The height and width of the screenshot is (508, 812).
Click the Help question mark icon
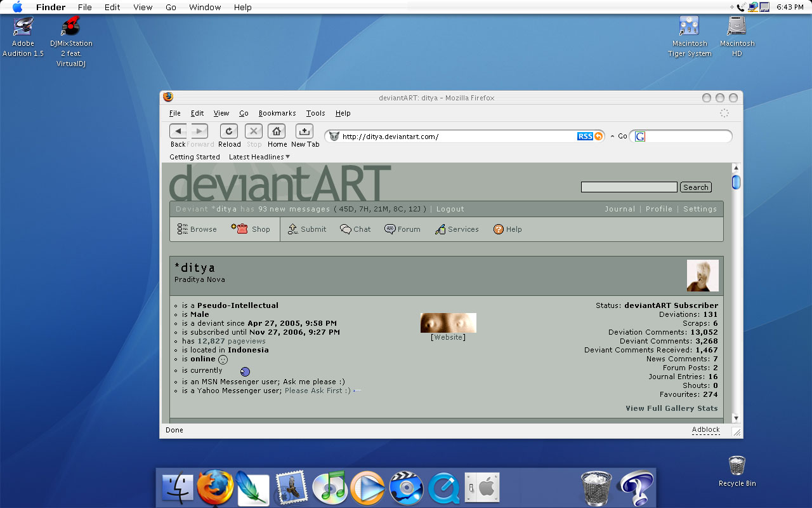499,229
